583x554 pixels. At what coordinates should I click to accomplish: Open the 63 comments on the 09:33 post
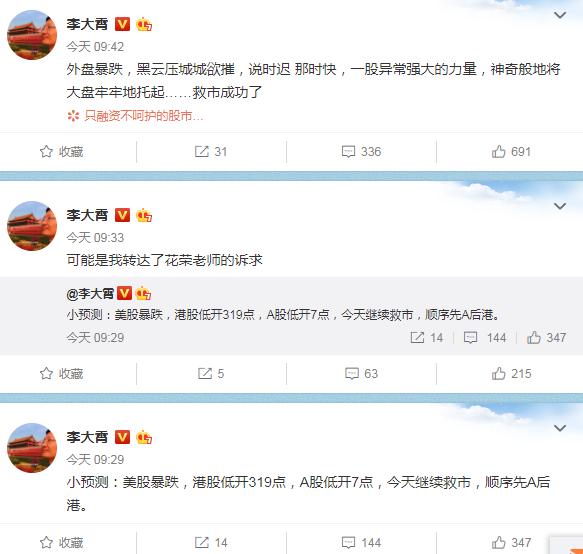click(361, 374)
